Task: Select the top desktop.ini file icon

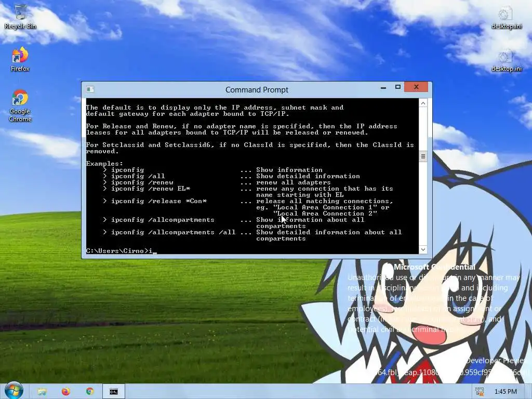Action: tap(506, 17)
